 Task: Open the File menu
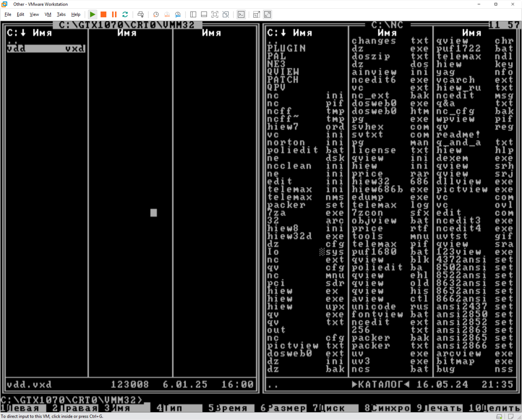[x=8, y=14]
